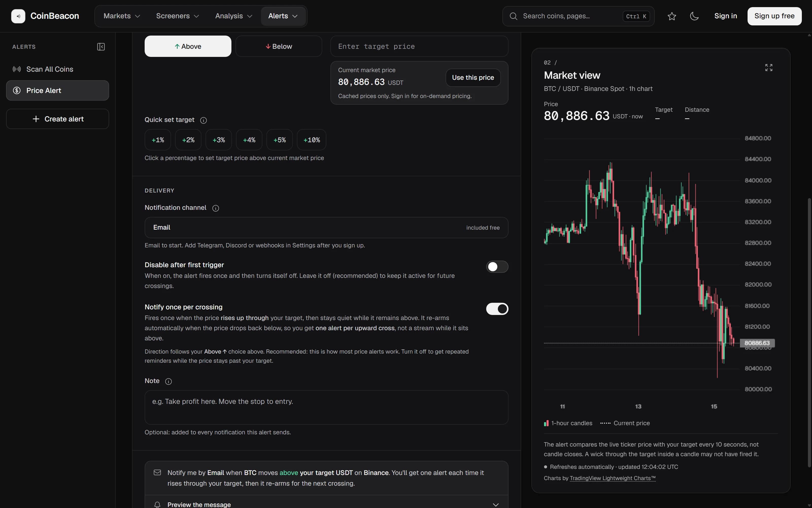Image resolution: width=812 pixels, height=508 pixels.
Task: Expand Market view to fullscreen
Action: click(x=769, y=68)
